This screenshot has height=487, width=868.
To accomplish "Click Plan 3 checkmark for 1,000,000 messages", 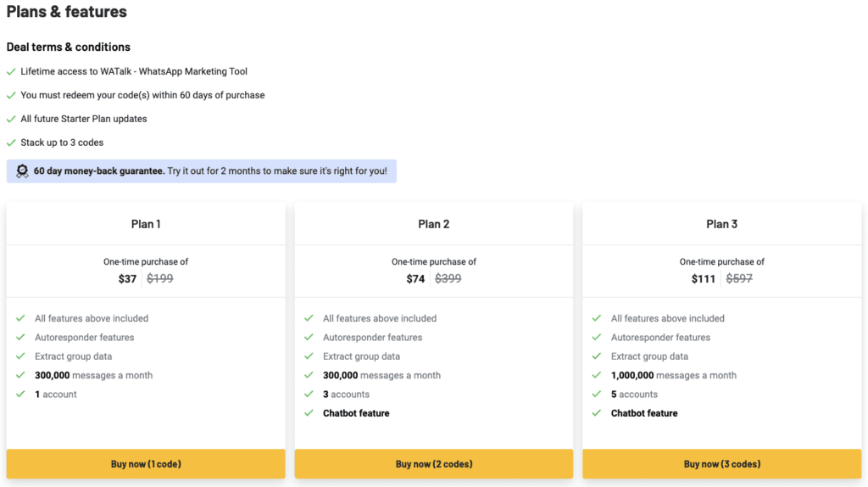I will click(597, 375).
